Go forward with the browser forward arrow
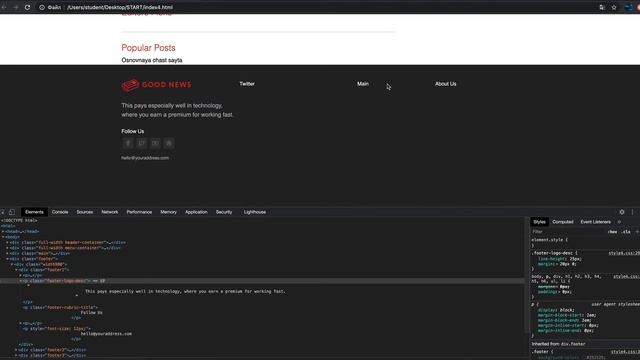This screenshot has width=640, height=360. [16, 7]
